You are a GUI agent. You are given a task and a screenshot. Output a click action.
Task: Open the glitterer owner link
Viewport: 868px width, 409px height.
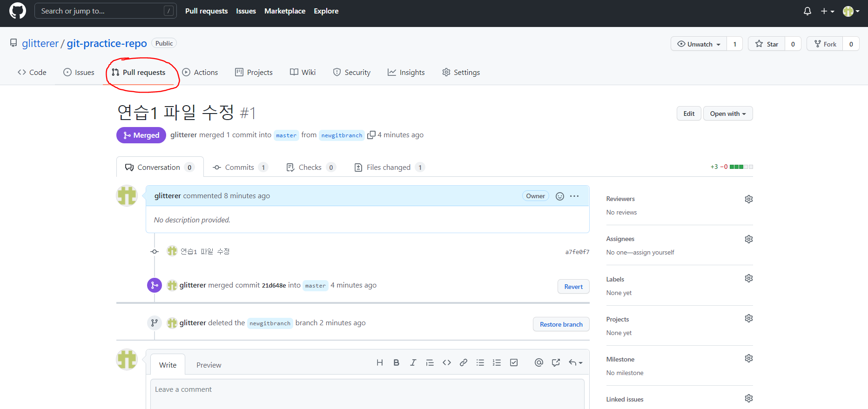click(x=40, y=43)
